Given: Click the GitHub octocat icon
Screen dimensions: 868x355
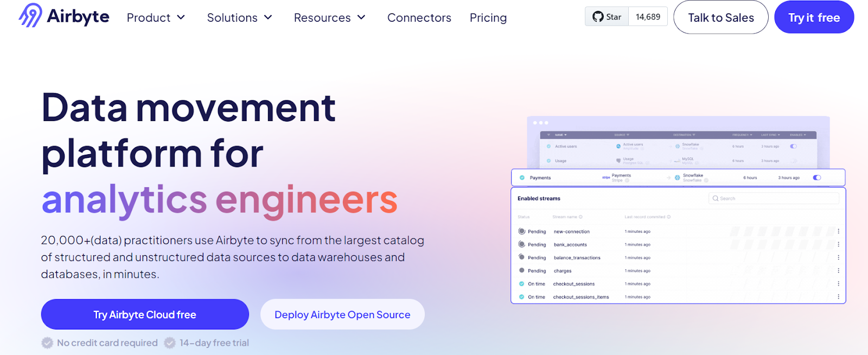Looking at the screenshot, I should pos(598,17).
